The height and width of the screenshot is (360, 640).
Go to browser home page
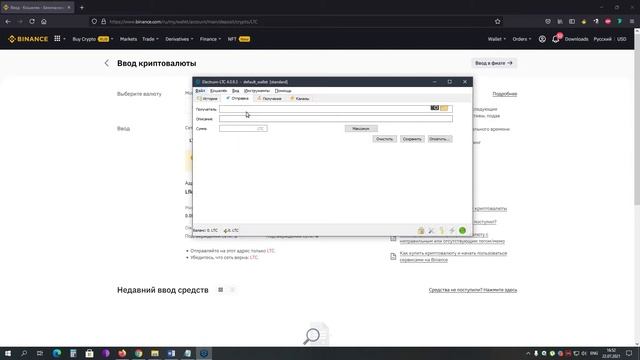pos(44,21)
